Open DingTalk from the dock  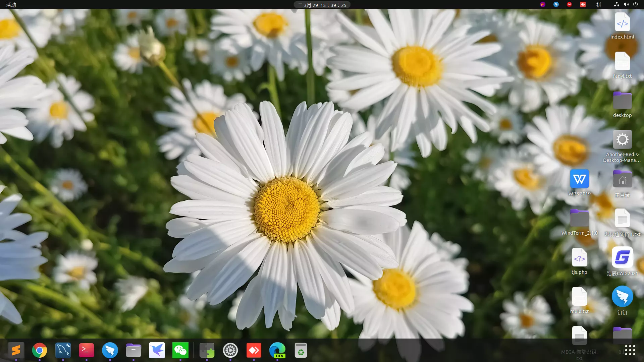point(110,351)
